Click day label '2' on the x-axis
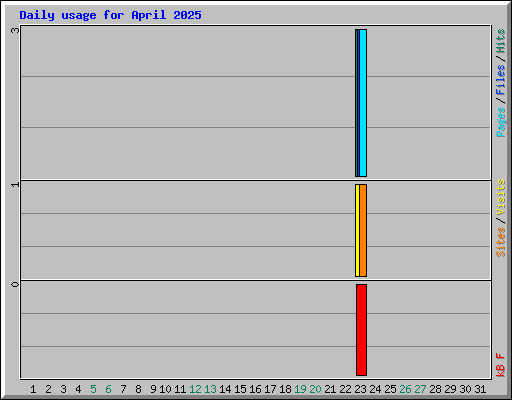The width and height of the screenshot is (512, 400). tap(48, 389)
